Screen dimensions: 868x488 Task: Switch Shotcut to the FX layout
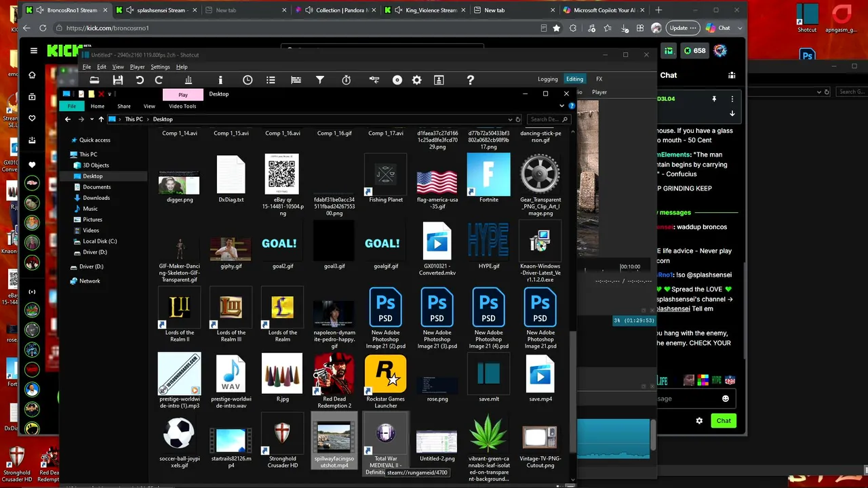pyautogui.click(x=599, y=79)
